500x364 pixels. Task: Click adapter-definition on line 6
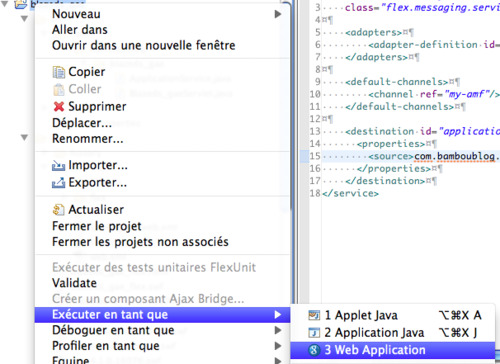423,45
